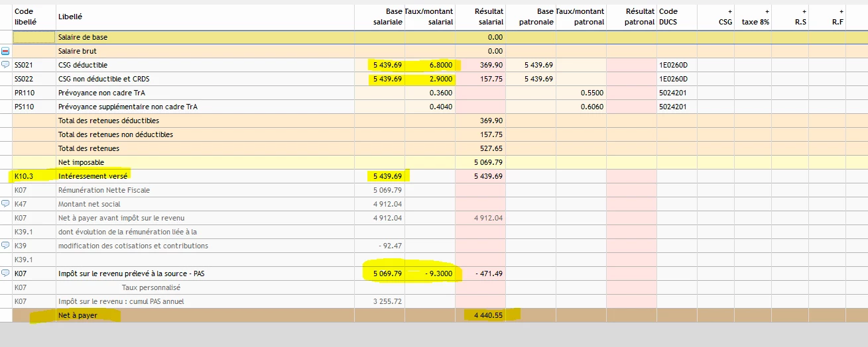Screen dimensions: 868x347
Task: Click the Taux/montant salarial column header
Action: click(429, 17)
